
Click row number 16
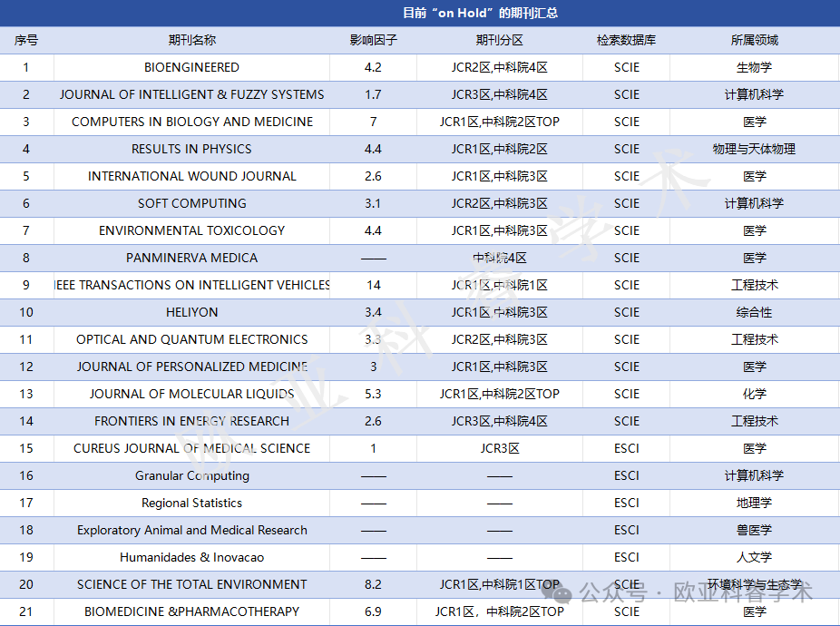click(x=26, y=476)
